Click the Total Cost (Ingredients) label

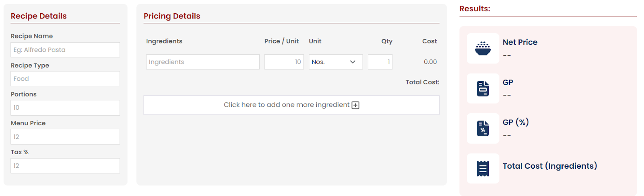point(550,166)
